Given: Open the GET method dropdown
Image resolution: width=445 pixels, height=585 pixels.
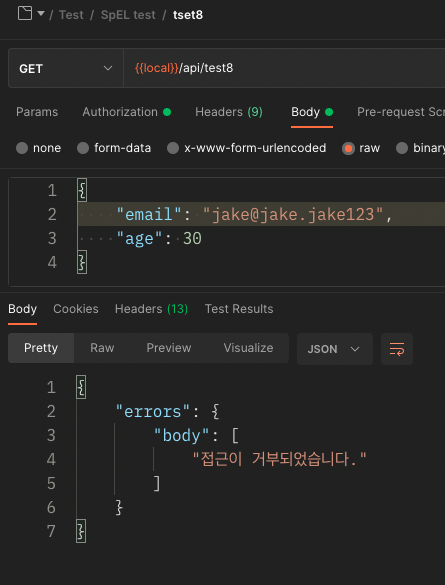Looking at the screenshot, I should point(66,68).
